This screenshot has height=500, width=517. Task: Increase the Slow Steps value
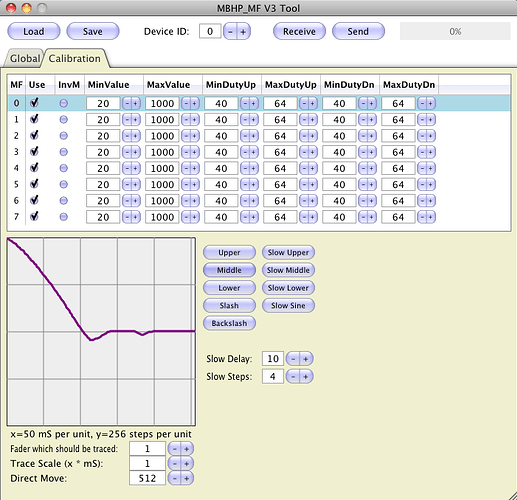pos(306,377)
